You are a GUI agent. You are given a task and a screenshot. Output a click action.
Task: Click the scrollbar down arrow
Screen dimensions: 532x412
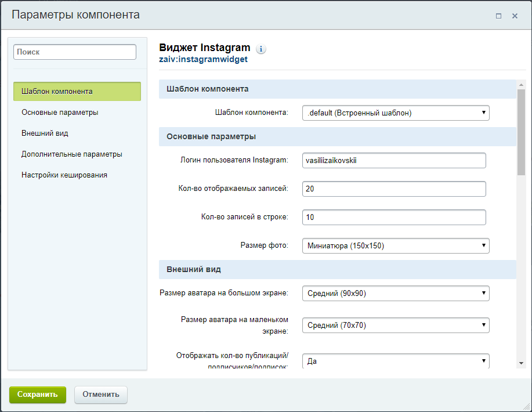tap(521, 363)
